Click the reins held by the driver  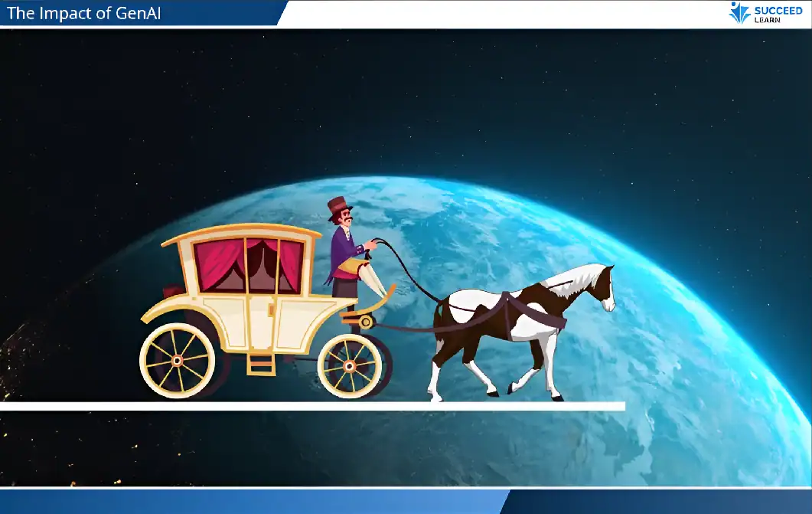click(x=406, y=268)
